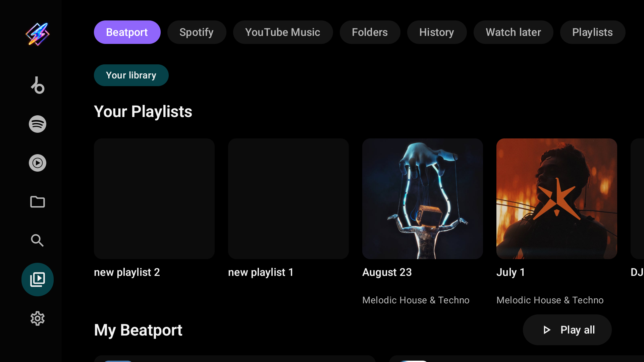Click 'Melodic House & Techno' under August 23
Screen dimensions: 644x362
(x=416, y=300)
